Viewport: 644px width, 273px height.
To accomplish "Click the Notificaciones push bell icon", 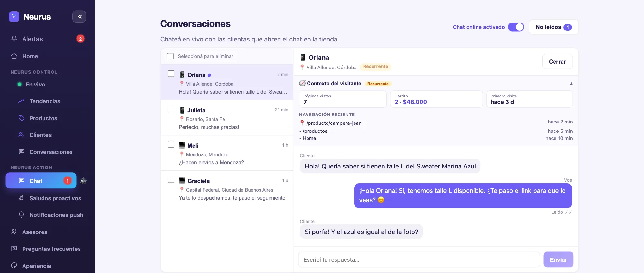I will (x=21, y=214).
